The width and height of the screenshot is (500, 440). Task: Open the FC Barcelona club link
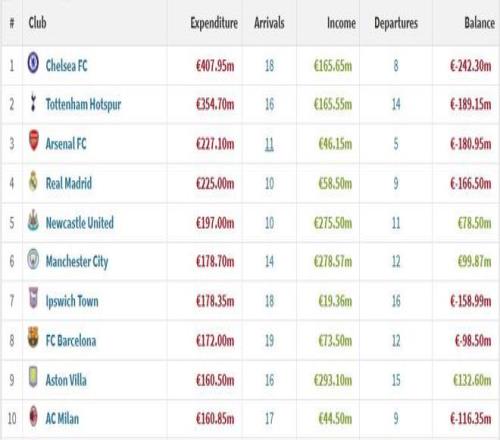pyautogui.click(x=71, y=341)
